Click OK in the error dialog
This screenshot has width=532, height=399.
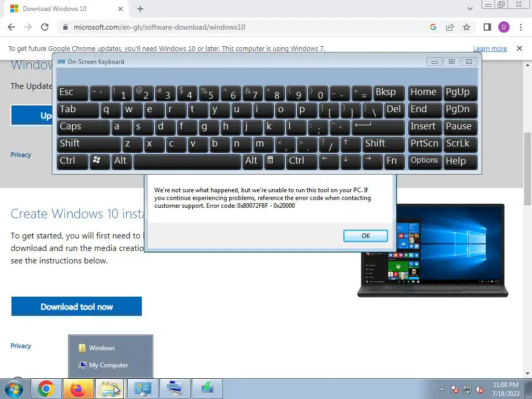click(365, 236)
